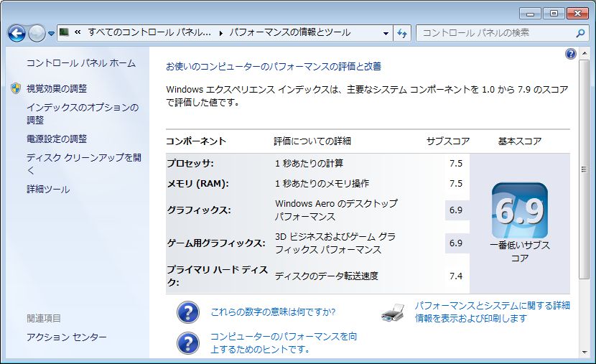The width and height of the screenshot is (596, 364).
Task: Click shield icon beside 視覚効果の調整
Action: click(x=16, y=88)
